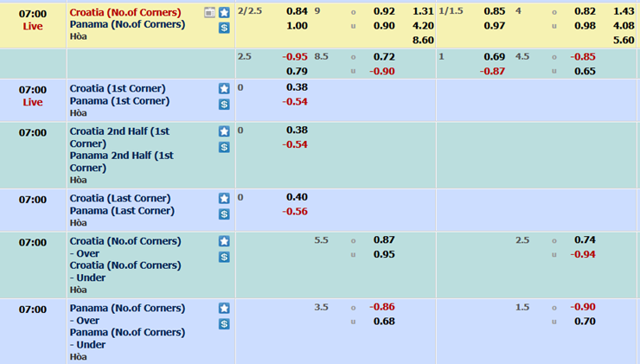Select Panama 2nd Half (1st Corner) name
The image size is (640, 364).
coord(122,162)
